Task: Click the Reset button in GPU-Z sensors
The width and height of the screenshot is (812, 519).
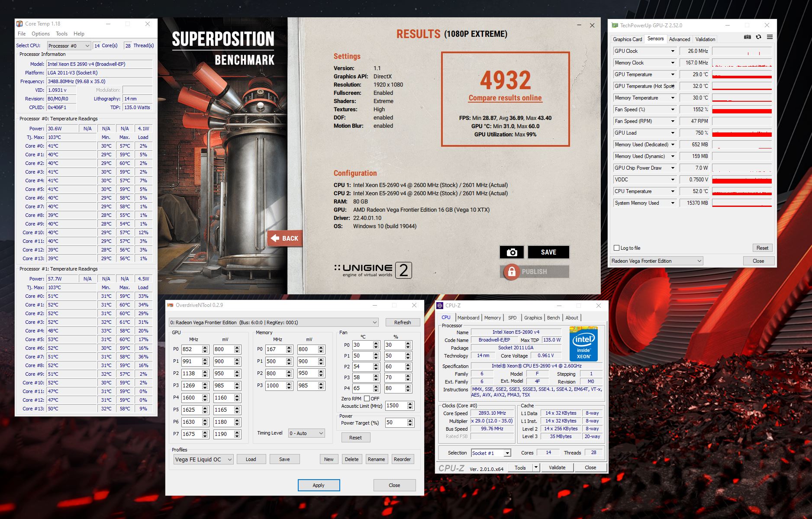Action: point(762,248)
